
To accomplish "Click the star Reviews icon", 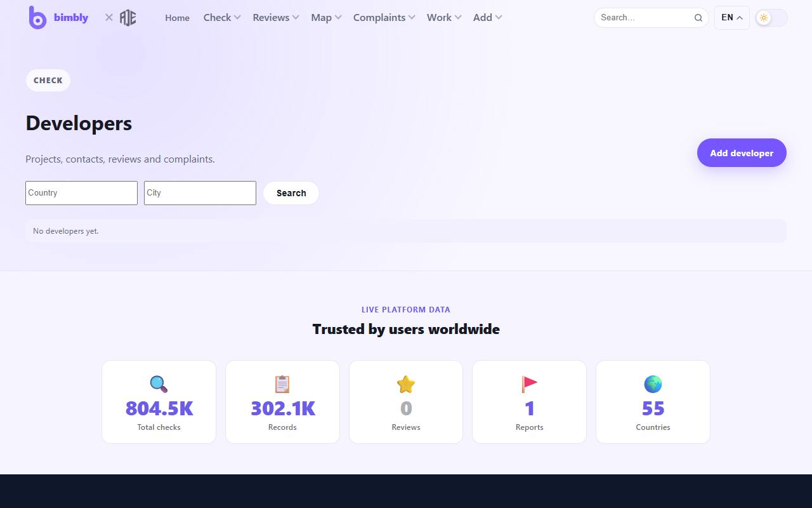I will click(x=406, y=384).
